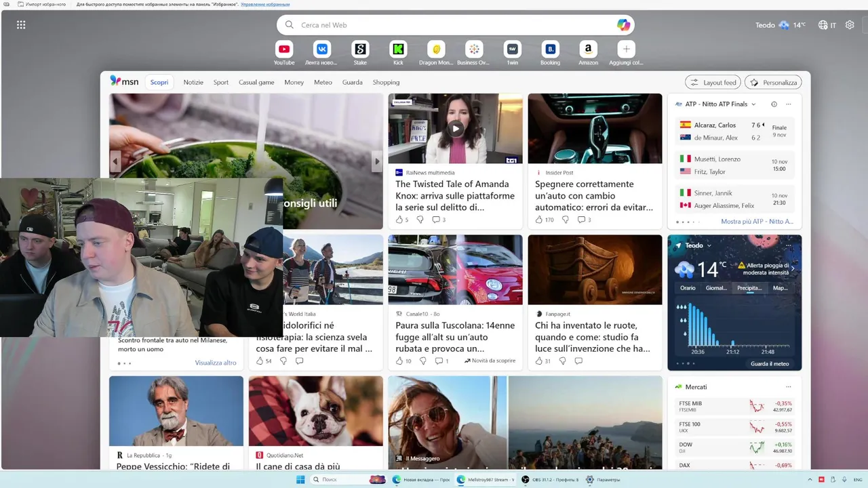Image resolution: width=868 pixels, height=488 pixels.
Task: Open the Mostra più ATP link
Action: click(x=757, y=222)
